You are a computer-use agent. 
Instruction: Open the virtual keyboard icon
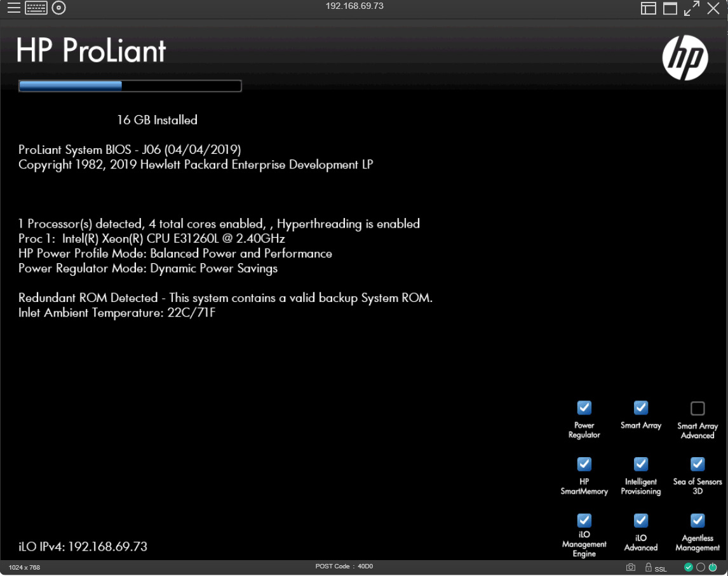pos(36,8)
